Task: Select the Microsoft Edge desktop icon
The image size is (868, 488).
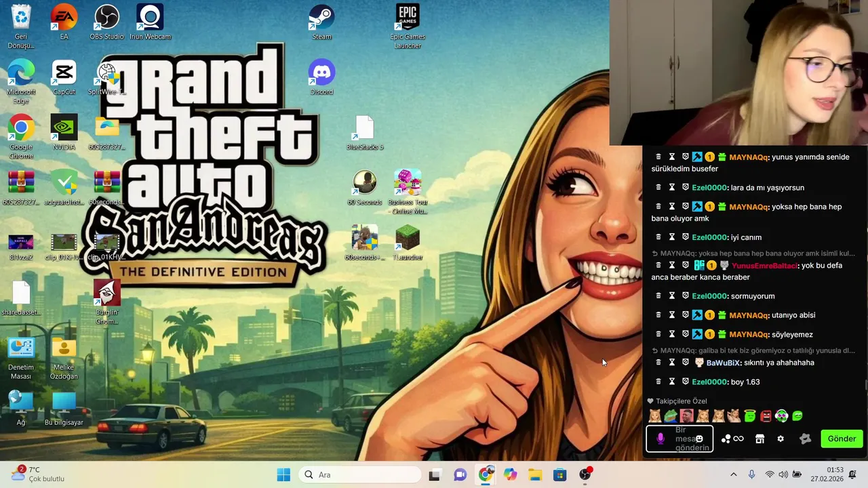Action: point(21,82)
